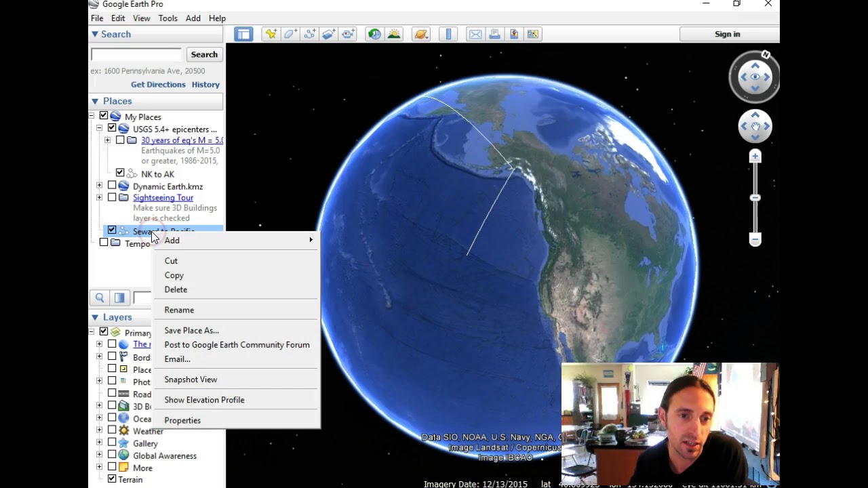This screenshot has width=868, height=488.
Task: Expand the 30 years of eq's folder
Action: (108, 140)
